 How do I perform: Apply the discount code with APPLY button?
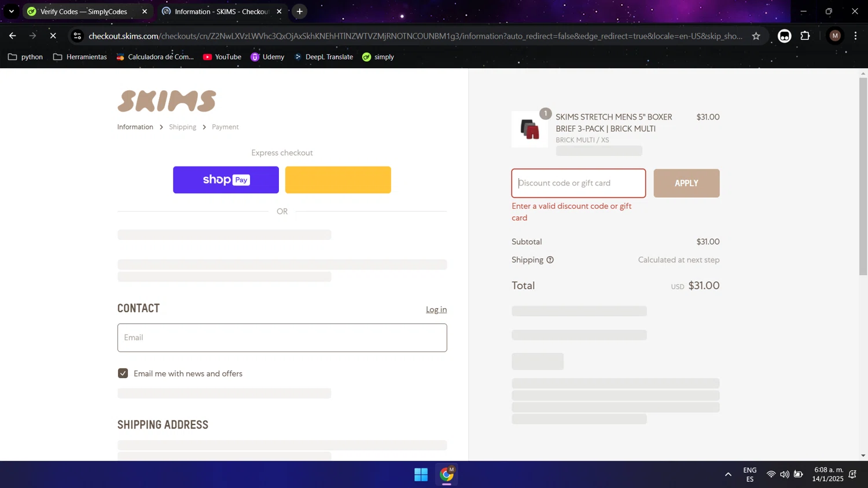[686, 183]
